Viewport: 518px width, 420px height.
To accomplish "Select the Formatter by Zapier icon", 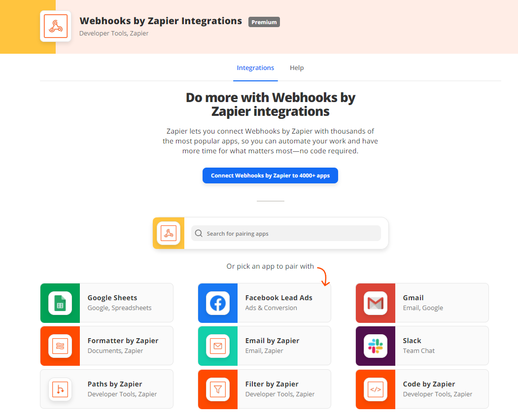I will coord(60,346).
